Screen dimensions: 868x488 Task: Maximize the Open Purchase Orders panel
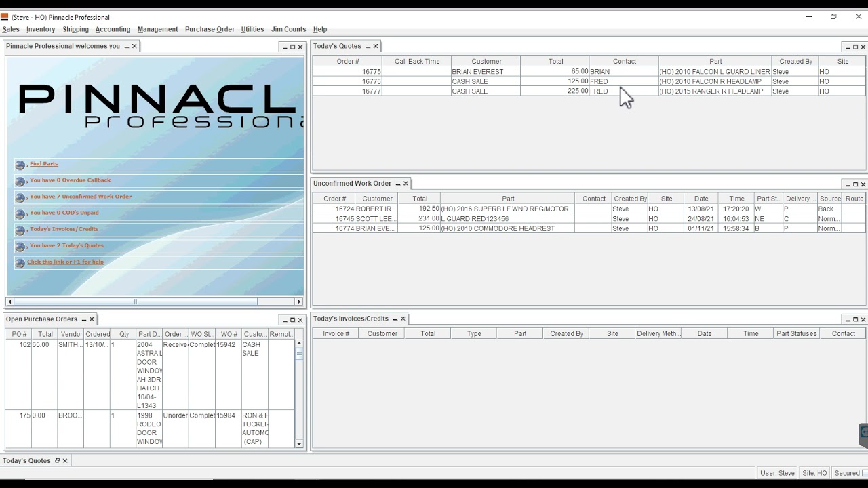(292, 320)
